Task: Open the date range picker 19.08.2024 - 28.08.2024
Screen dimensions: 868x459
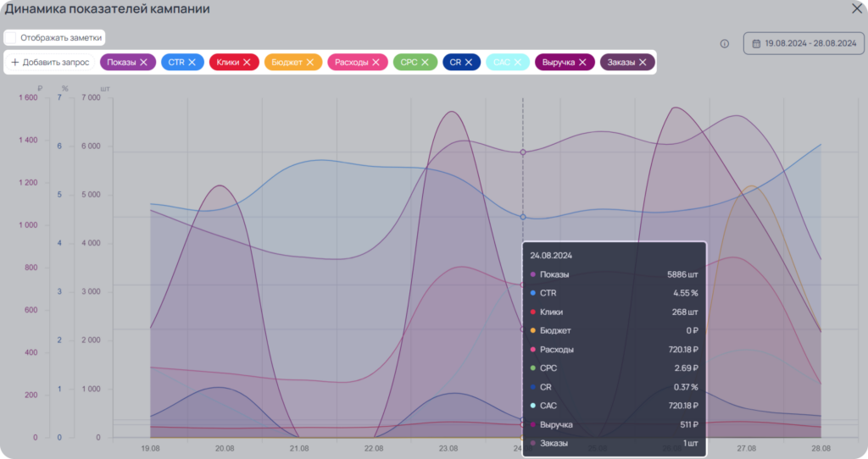Action: pos(804,43)
